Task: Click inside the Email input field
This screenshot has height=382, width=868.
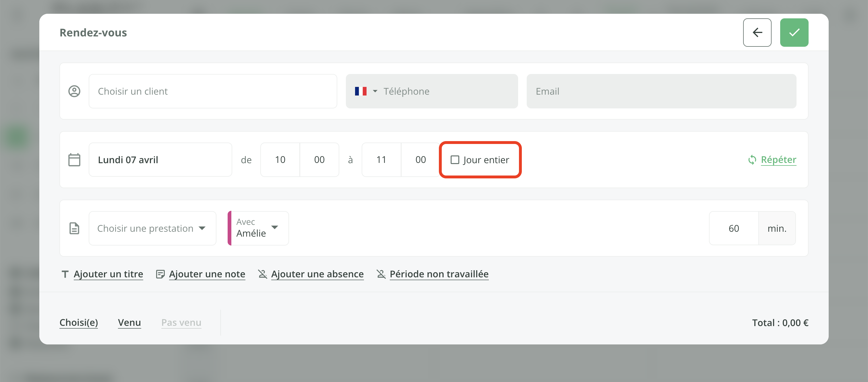Action: pos(660,91)
